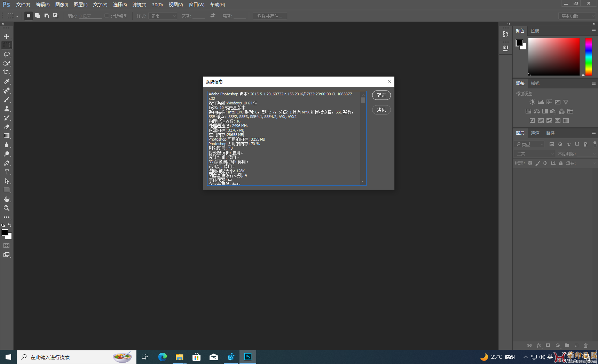This screenshot has width=598, height=364.
Task: Swap foreground and background colors
Action: pos(9,225)
